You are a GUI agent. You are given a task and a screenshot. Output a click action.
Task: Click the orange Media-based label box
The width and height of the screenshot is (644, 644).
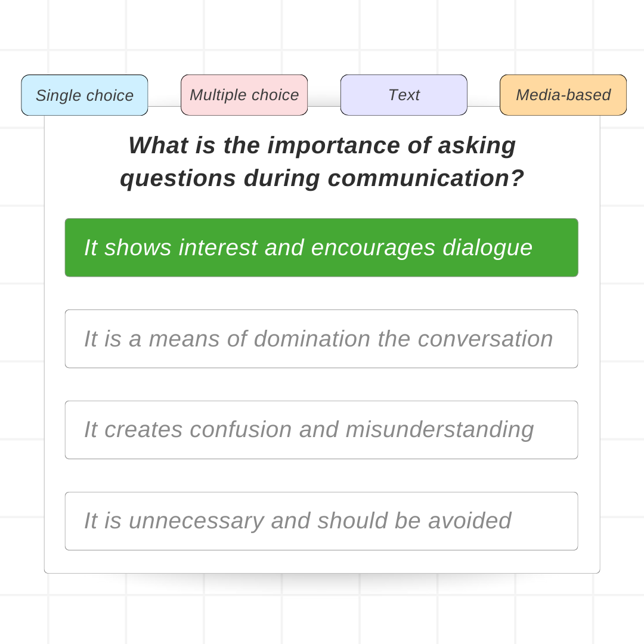pyautogui.click(x=563, y=95)
